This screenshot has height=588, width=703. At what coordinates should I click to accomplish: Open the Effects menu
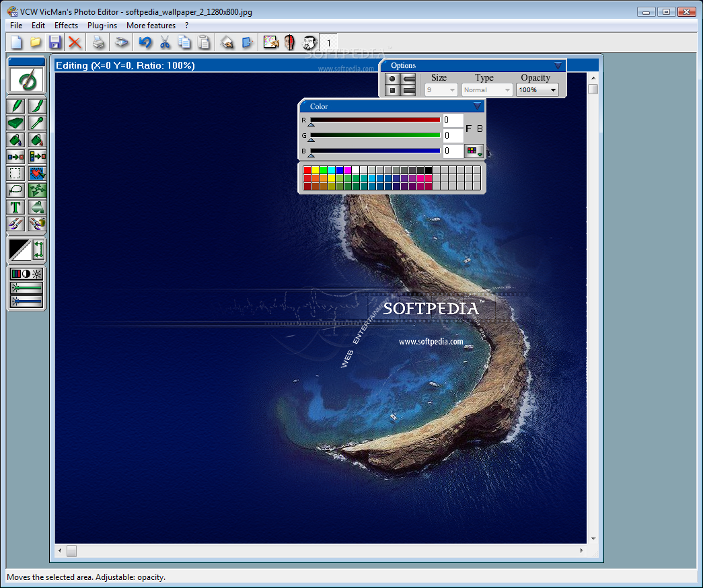tap(66, 26)
